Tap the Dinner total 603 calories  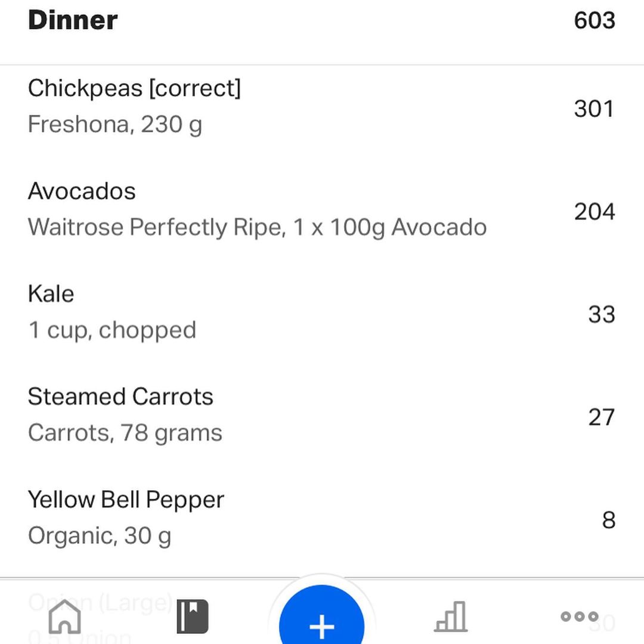(595, 20)
